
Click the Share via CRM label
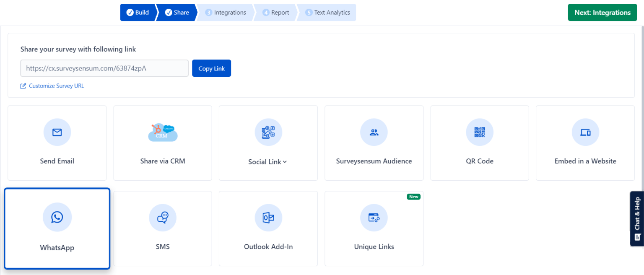pyautogui.click(x=163, y=161)
